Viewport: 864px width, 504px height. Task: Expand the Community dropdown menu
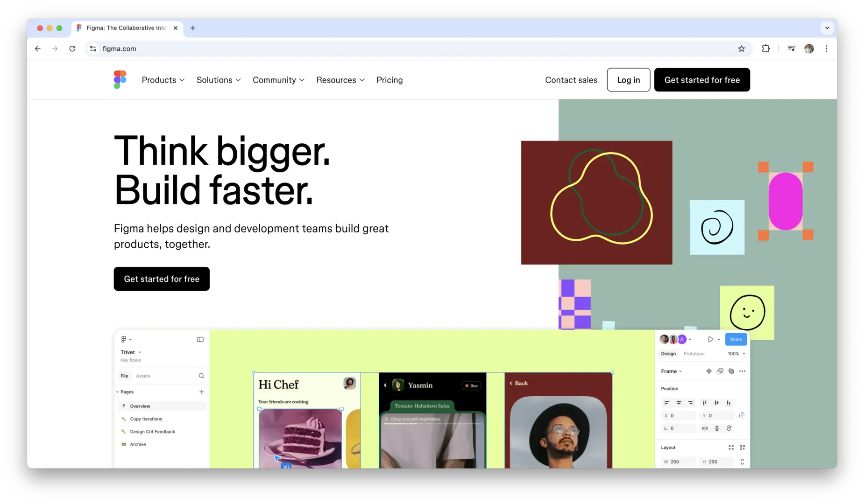(279, 80)
